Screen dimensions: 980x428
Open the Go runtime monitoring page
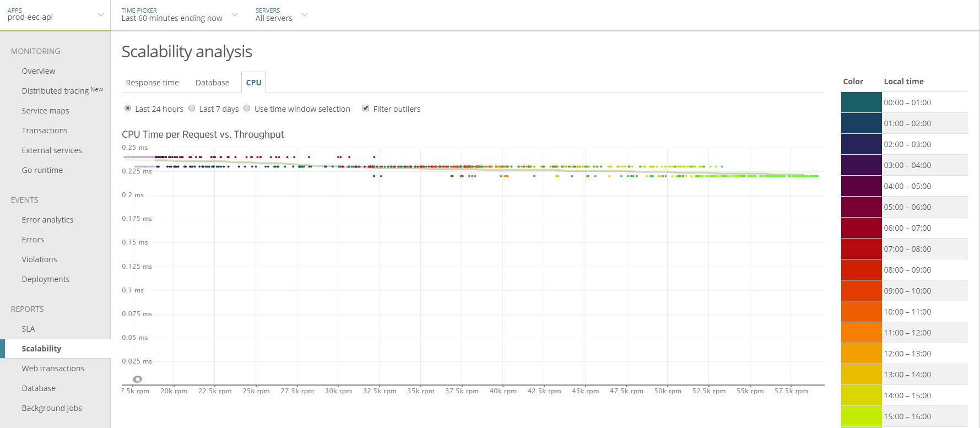(42, 170)
